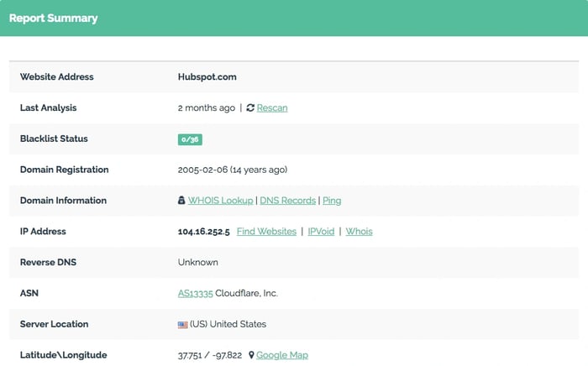
Task: Click the '2 months ago' text
Action: [207, 108]
